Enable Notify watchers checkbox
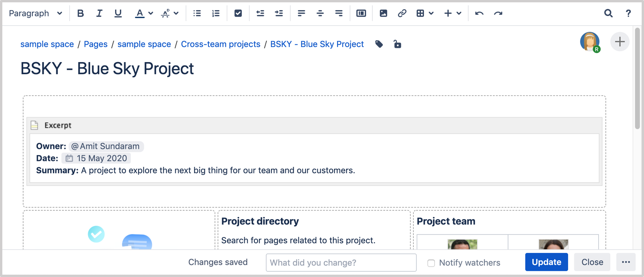Screen dimensions: 644x277 click(x=431, y=263)
